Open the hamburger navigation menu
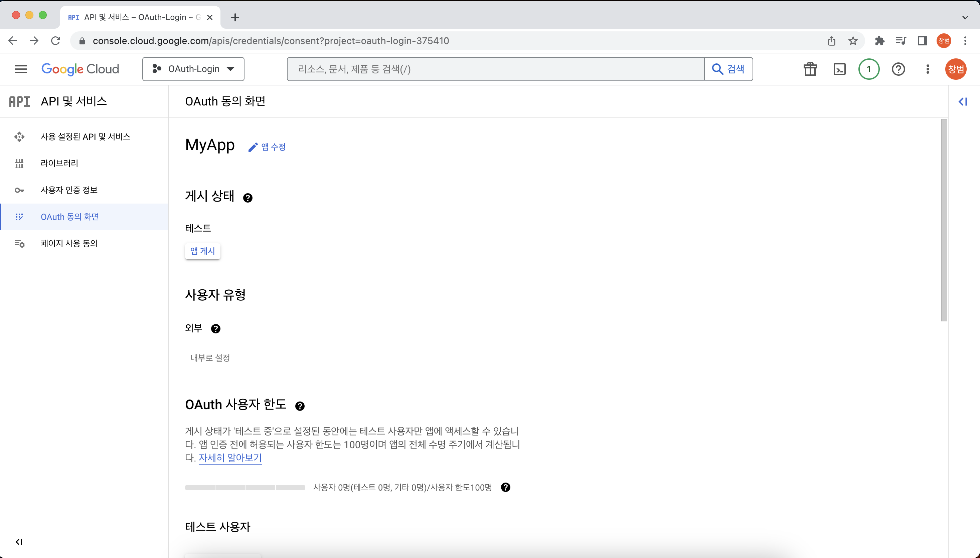980x558 pixels. click(20, 69)
